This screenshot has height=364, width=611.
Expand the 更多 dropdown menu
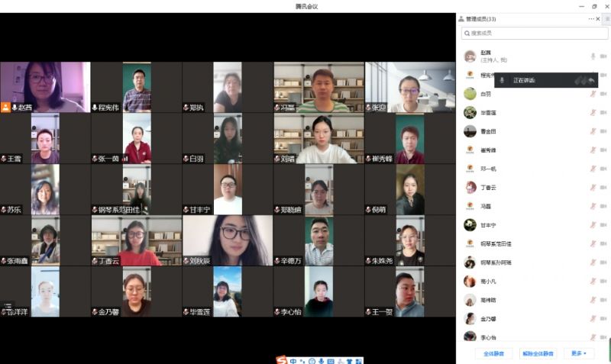578,353
